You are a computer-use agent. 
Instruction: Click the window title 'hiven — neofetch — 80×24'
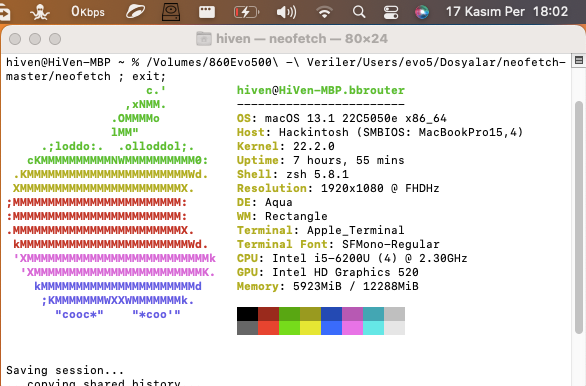click(x=302, y=38)
